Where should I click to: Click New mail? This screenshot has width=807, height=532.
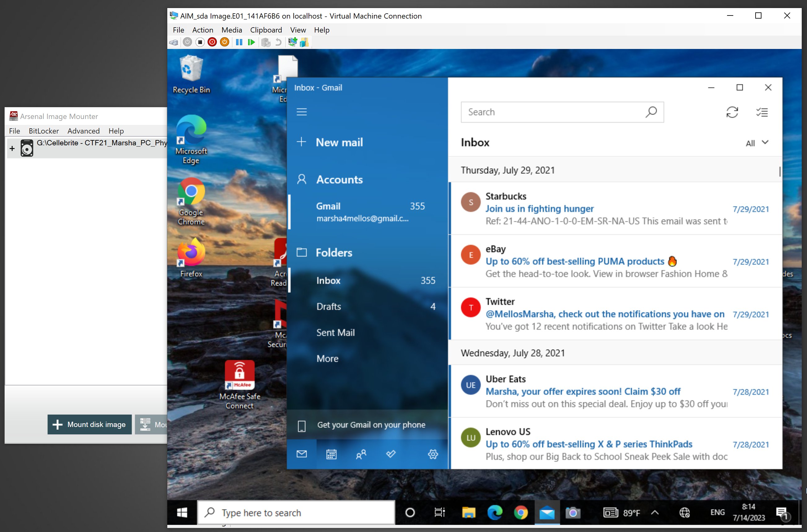coord(339,142)
